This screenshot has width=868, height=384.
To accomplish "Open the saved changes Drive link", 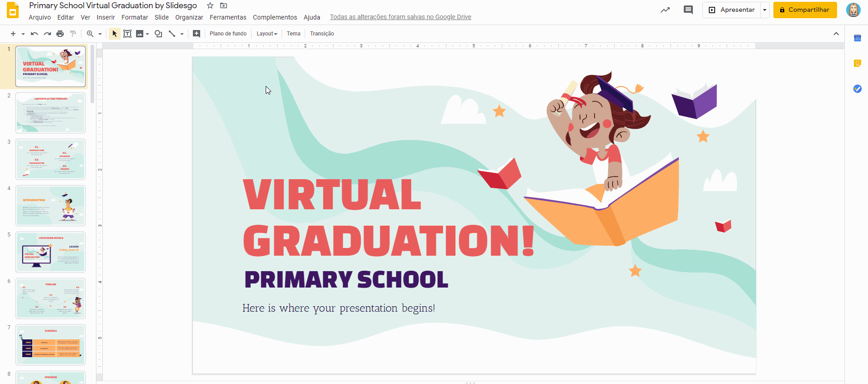I will [400, 17].
